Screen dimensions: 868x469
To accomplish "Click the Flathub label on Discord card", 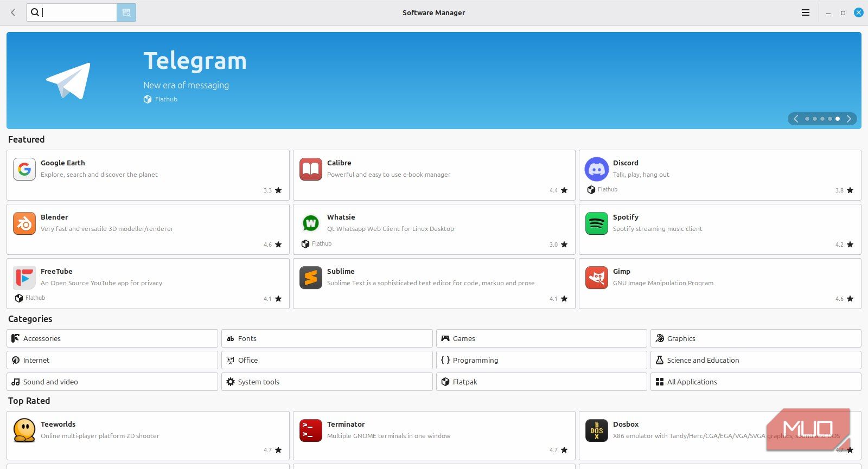I will point(608,189).
